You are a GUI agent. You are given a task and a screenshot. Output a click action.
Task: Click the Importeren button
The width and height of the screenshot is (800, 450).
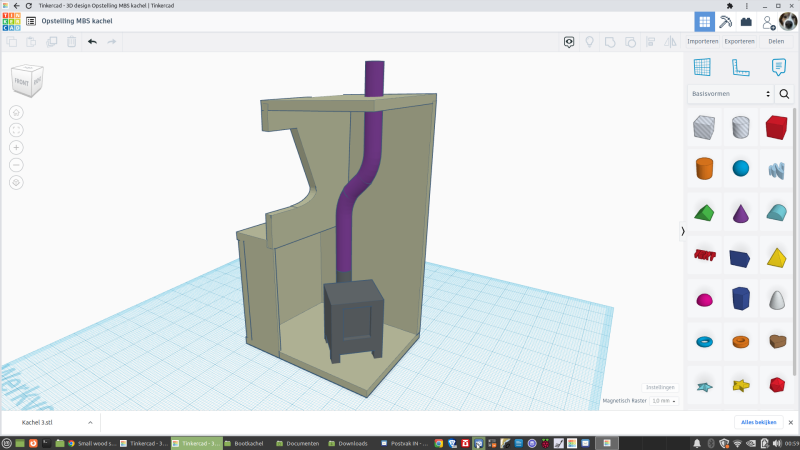[703, 42]
